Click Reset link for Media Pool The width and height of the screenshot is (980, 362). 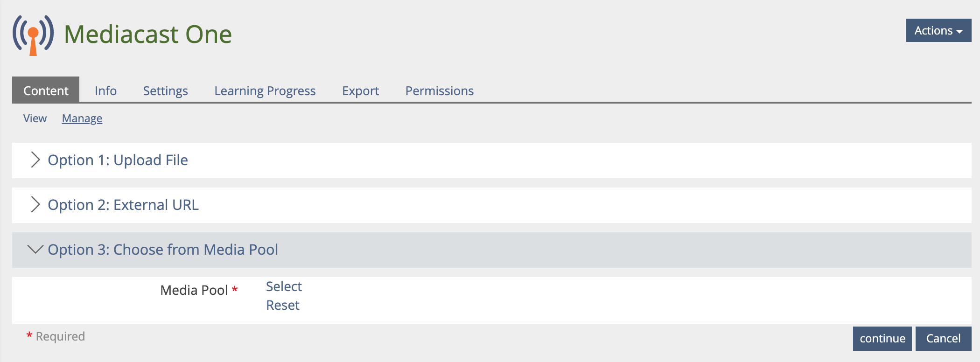click(x=283, y=305)
